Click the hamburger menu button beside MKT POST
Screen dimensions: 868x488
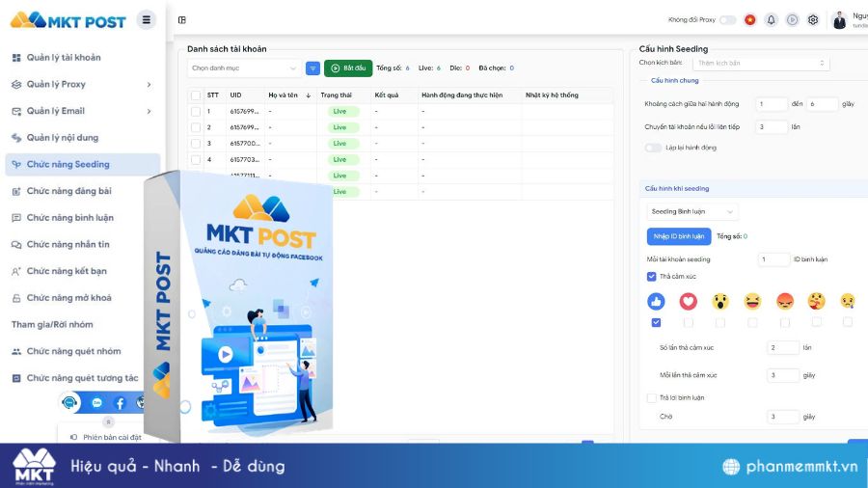point(147,20)
